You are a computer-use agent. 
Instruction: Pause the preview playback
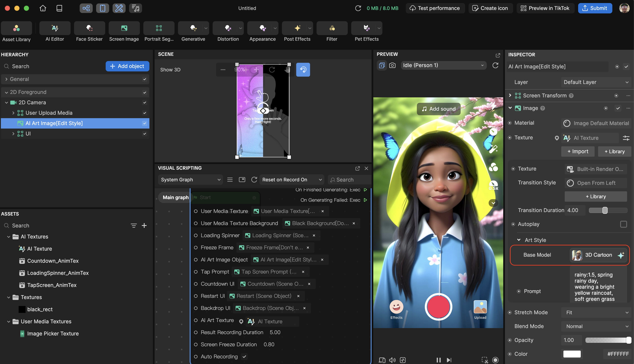tap(439, 360)
